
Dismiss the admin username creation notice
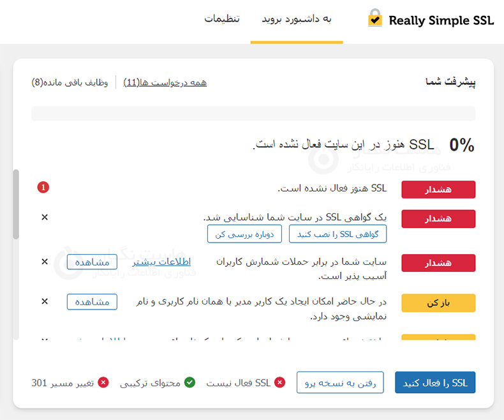coord(45,301)
